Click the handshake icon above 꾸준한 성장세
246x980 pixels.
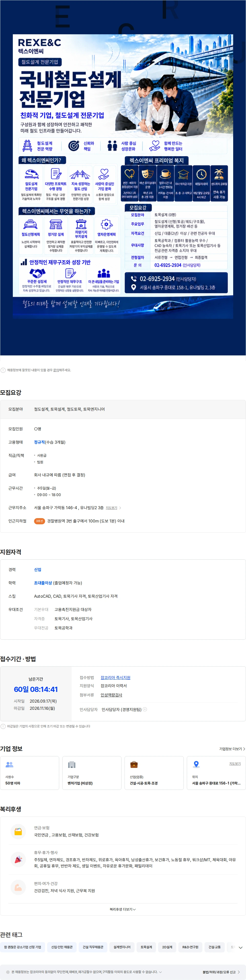click(37, 273)
